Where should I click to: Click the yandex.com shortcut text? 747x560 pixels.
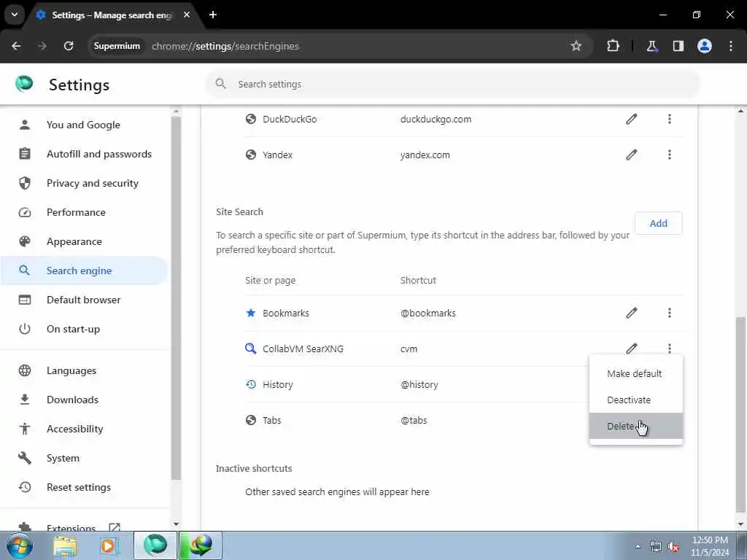(x=425, y=155)
